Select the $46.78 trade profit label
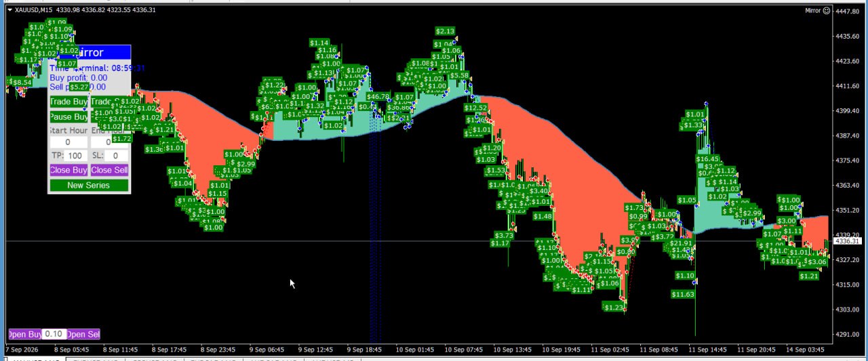Viewport: 868px width, 361px height. (377, 97)
